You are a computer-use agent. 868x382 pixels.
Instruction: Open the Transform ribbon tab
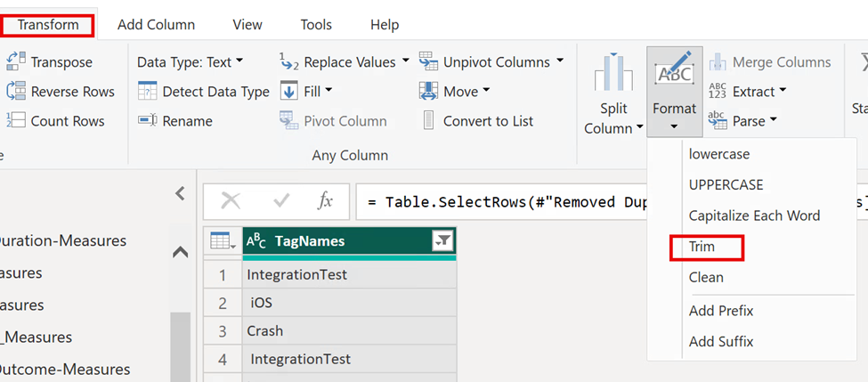pos(48,25)
